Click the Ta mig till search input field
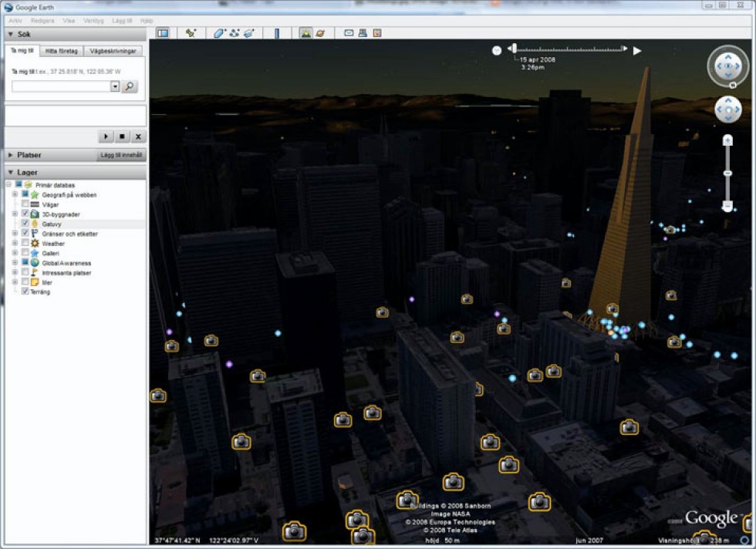 pyautogui.click(x=61, y=86)
